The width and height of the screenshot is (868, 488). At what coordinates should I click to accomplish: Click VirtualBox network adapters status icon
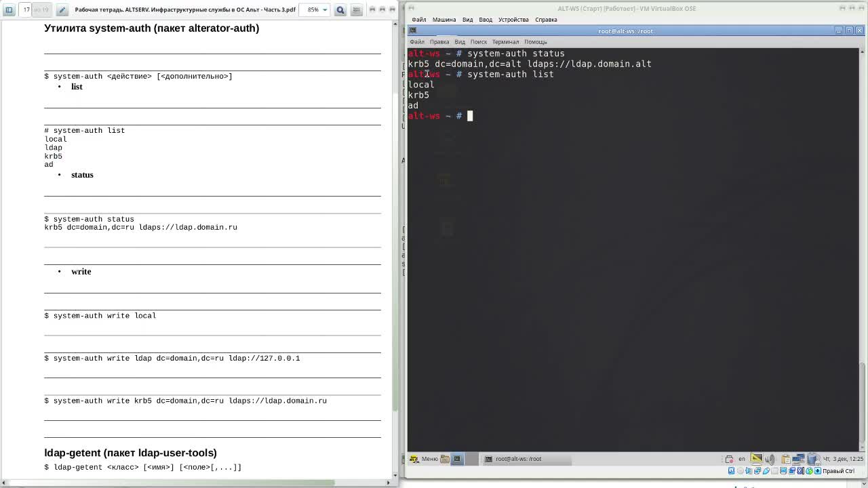[x=757, y=471]
